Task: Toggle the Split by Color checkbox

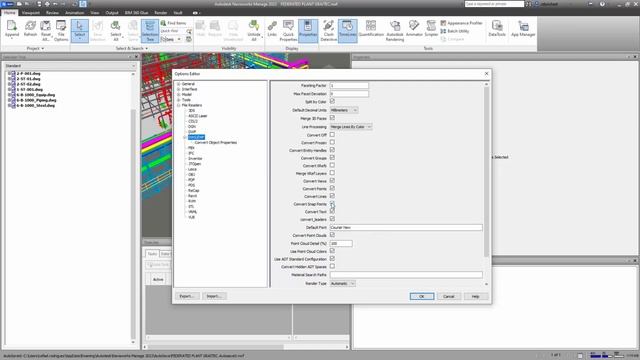Action: pyautogui.click(x=332, y=101)
